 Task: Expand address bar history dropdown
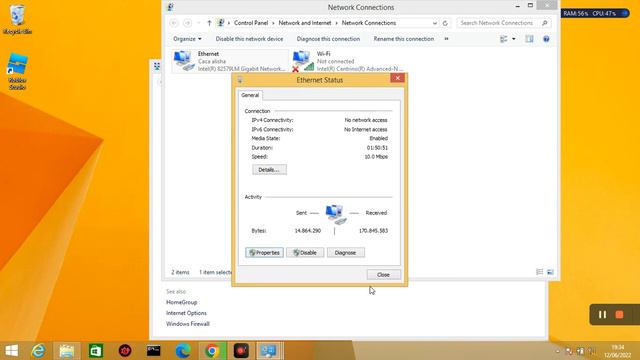pyautogui.click(x=435, y=23)
